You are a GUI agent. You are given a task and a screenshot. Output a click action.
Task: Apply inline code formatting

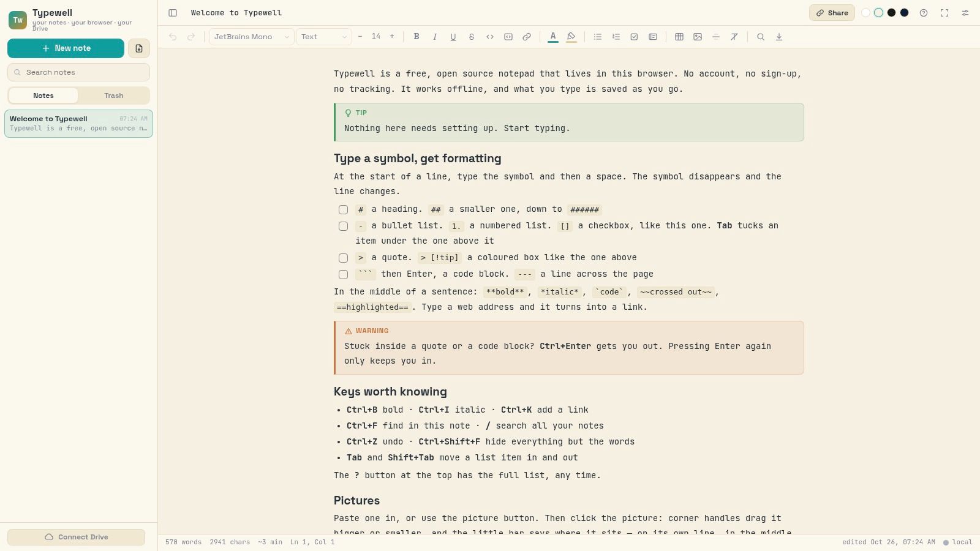click(490, 37)
